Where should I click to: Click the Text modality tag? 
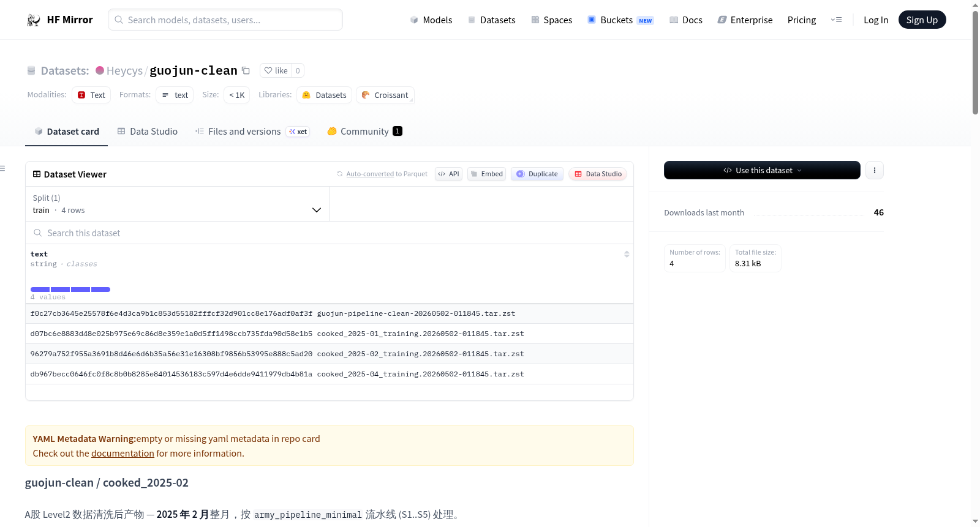click(x=91, y=95)
